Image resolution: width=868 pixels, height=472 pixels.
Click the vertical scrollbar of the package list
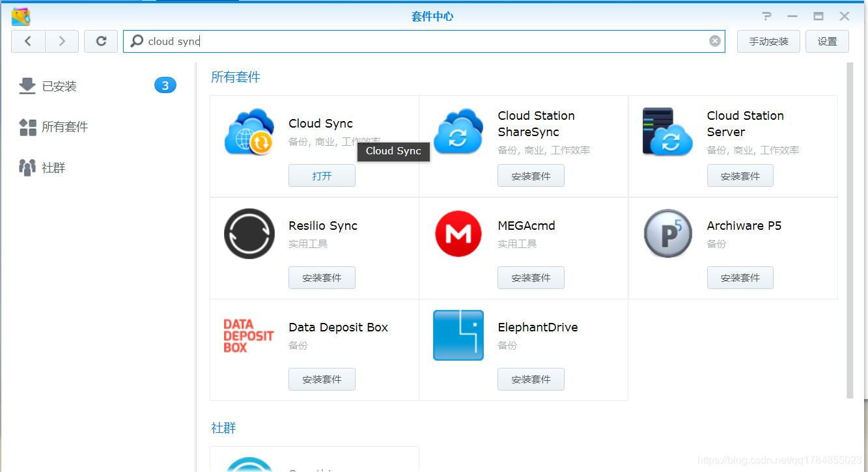pos(850,230)
